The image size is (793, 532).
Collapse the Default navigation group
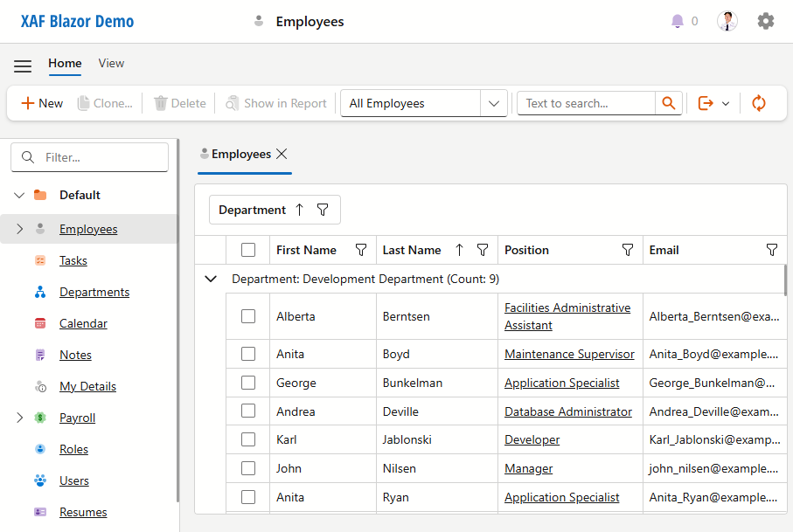pos(19,195)
